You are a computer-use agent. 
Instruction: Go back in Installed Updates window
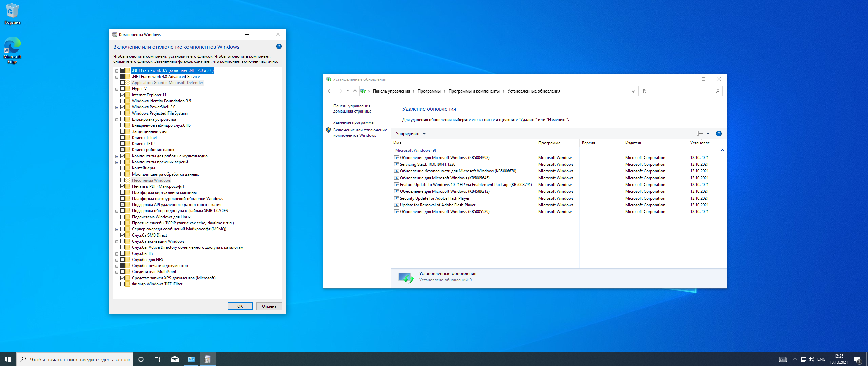click(x=330, y=91)
